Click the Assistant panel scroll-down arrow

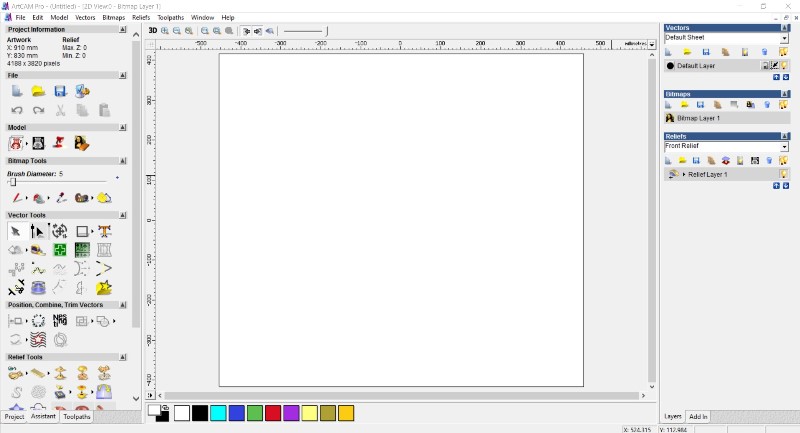coord(136,399)
